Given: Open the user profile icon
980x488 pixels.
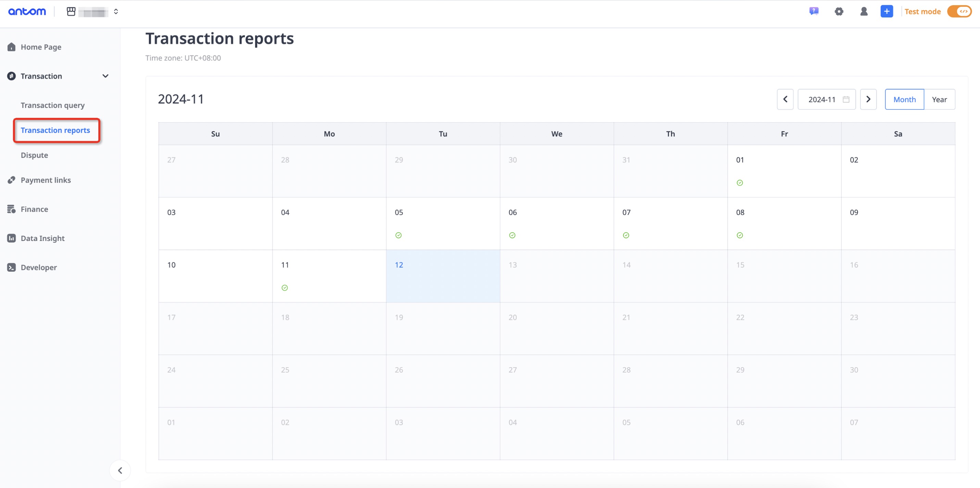Looking at the screenshot, I should click(x=864, y=11).
